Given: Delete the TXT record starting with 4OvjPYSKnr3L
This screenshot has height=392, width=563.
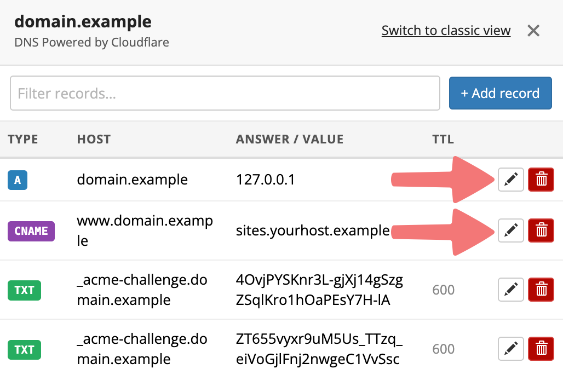Looking at the screenshot, I should [x=541, y=290].
